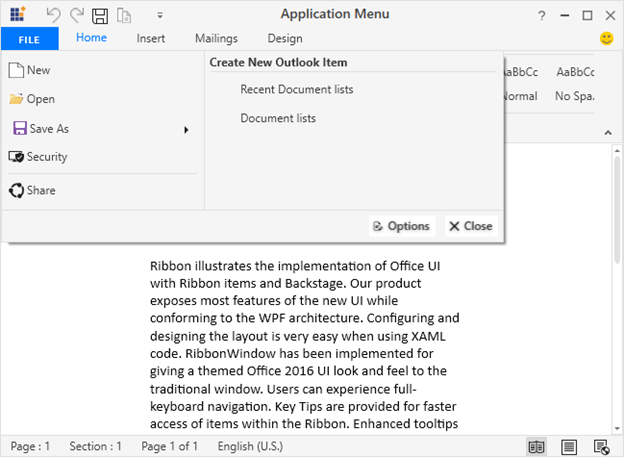This screenshot has height=457, width=624.
Task: Click the Redo arrow in the title bar
Action: (77, 15)
